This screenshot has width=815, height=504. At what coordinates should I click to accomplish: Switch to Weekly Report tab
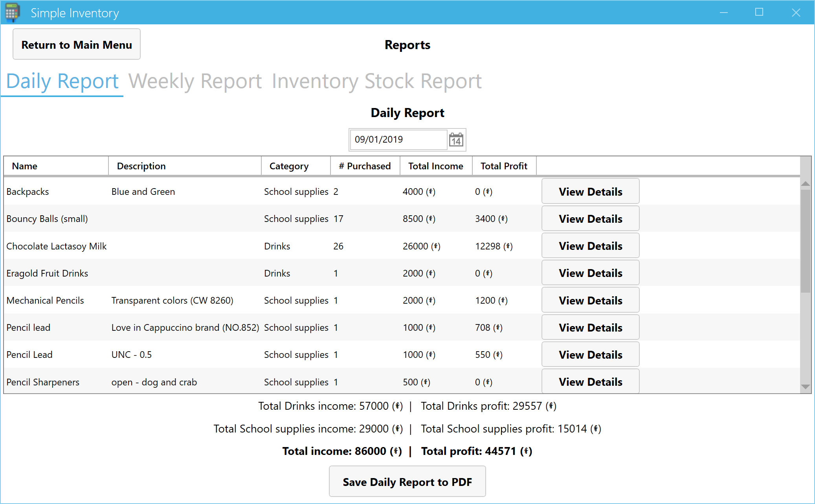coord(195,81)
